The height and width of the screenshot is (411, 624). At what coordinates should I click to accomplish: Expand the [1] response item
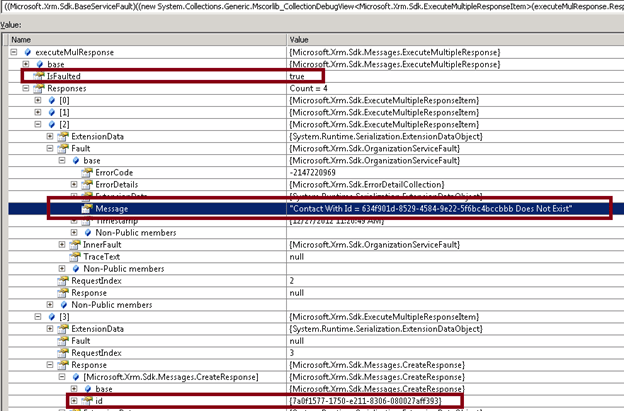click(37, 112)
